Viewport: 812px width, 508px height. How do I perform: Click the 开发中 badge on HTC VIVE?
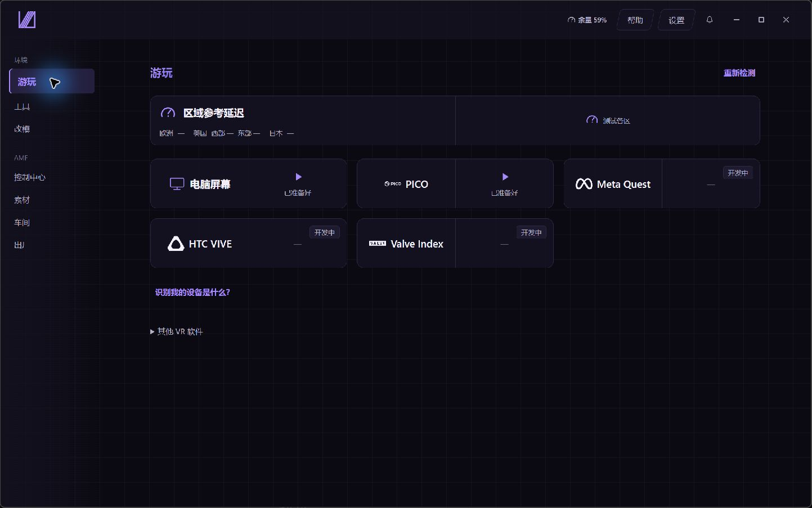tap(325, 232)
